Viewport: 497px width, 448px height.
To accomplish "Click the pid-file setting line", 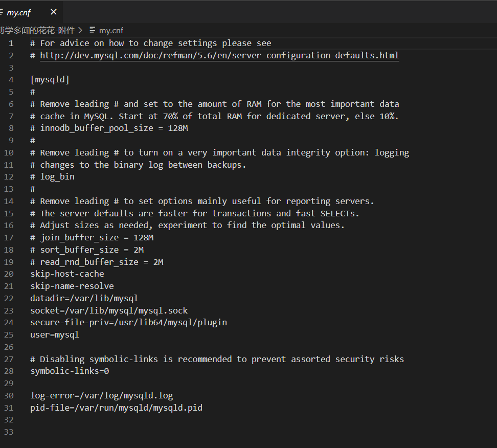I will click(116, 408).
